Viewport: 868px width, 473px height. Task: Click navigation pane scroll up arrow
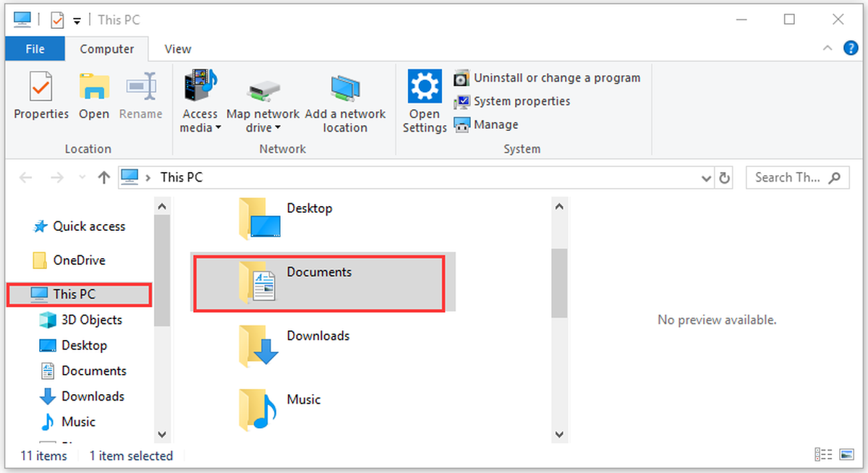162,207
